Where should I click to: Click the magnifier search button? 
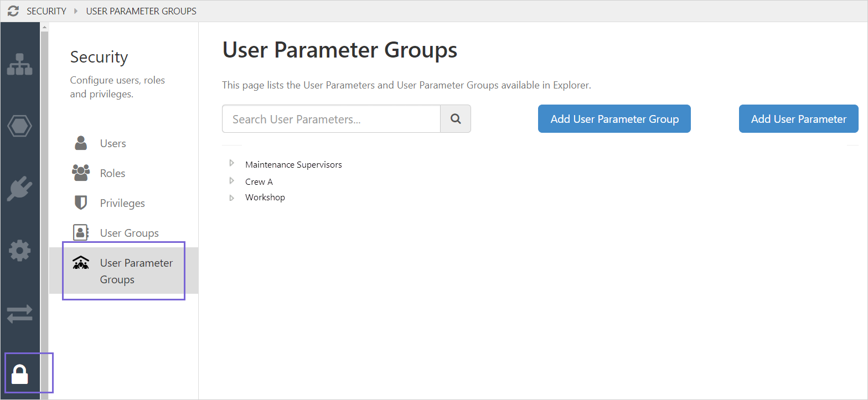coord(456,119)
